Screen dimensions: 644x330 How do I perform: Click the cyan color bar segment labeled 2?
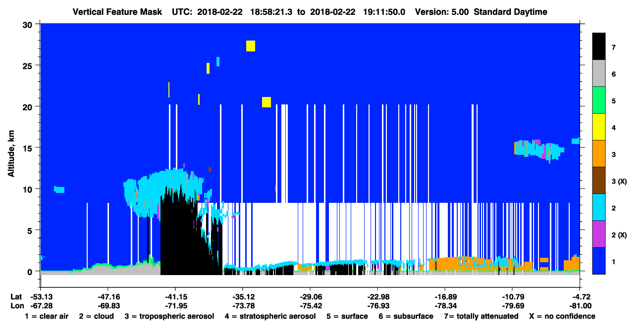coord(599,207)
